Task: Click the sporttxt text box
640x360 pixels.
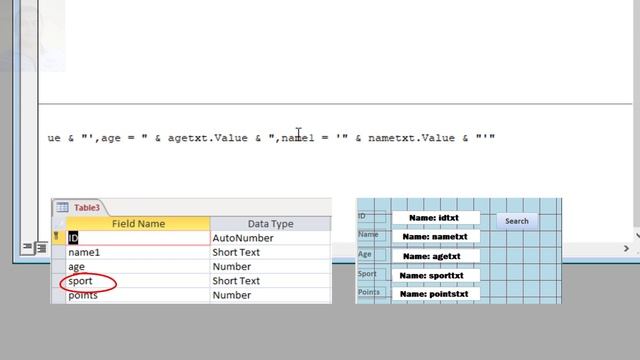Action: 436,276
